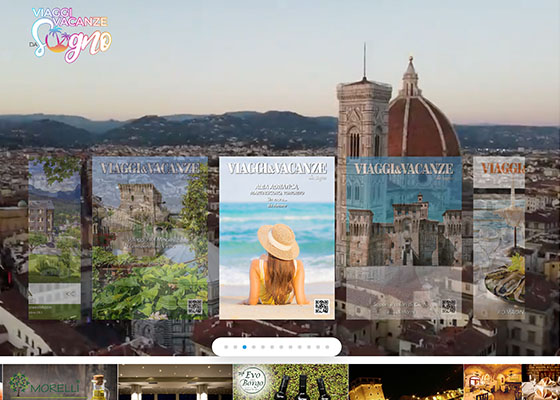The height and width of the screenshot is (400, 560).
Task: Select the ruined tower and garden magazine cover
Action: click(150, 238)
